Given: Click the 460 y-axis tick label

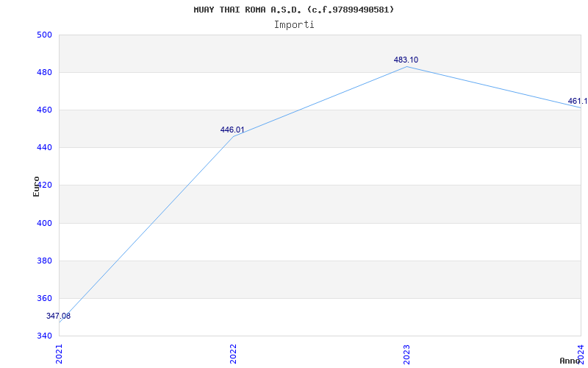Looking at the screenshot, I should click(x=44, y=110).
